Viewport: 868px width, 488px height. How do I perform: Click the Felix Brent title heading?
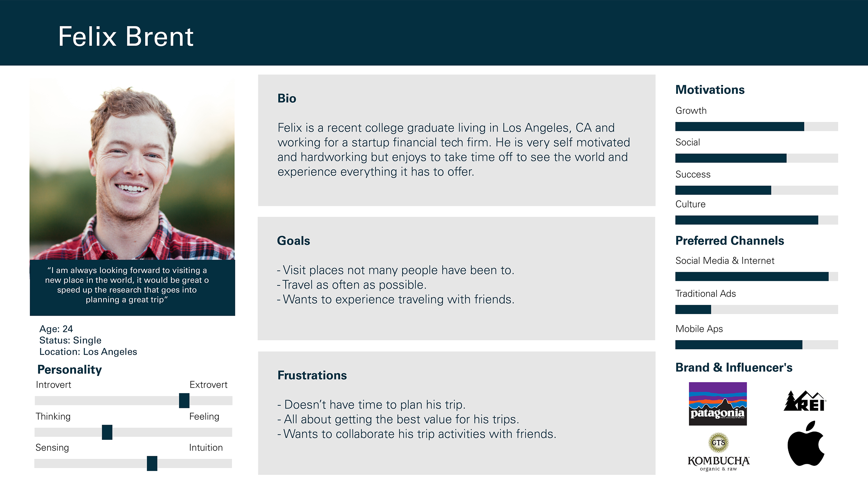click(126, 36)
